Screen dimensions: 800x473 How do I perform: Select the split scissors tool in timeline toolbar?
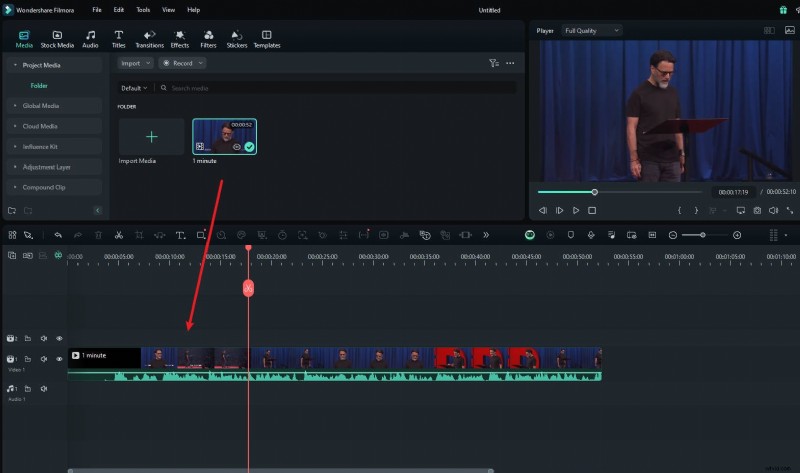(x=118, y=235)
